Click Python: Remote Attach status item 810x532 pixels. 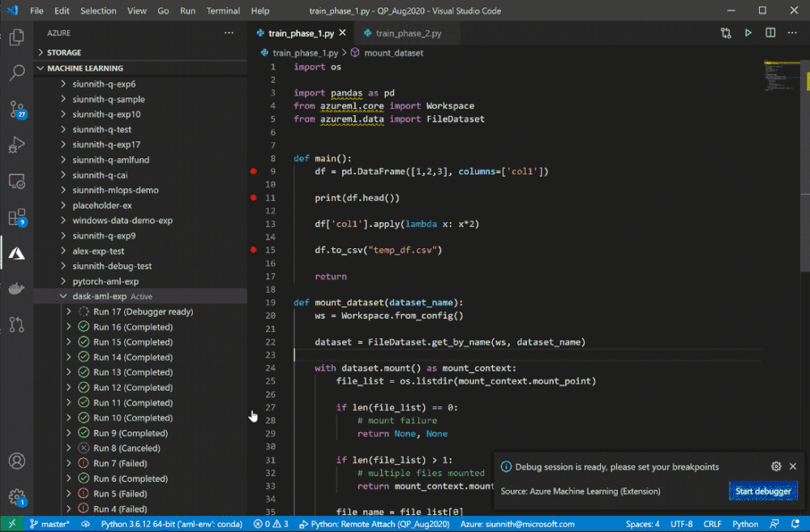[375, 524]
